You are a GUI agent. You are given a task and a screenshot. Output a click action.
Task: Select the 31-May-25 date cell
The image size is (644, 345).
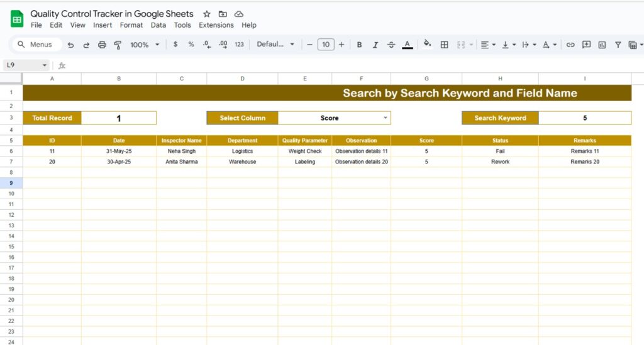(x=119, y=151)
